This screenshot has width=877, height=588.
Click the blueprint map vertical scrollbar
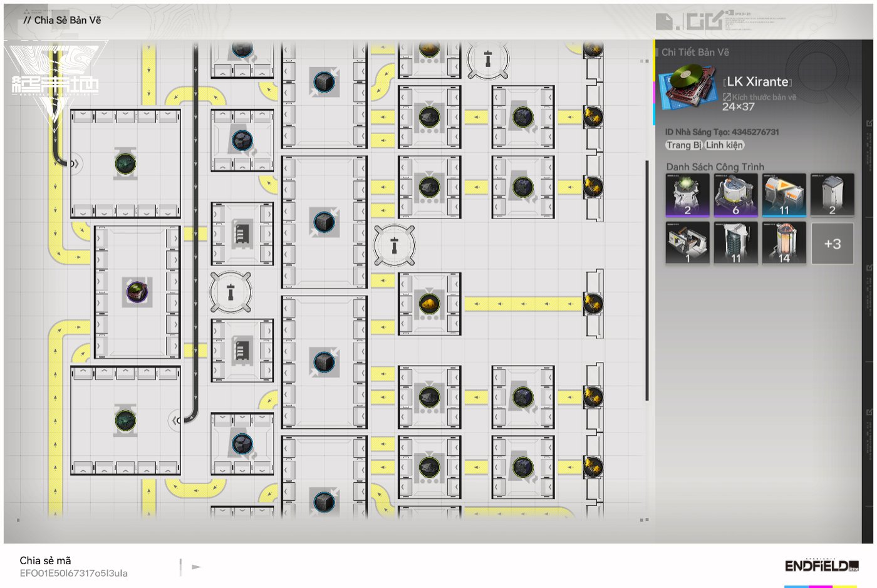646,281
